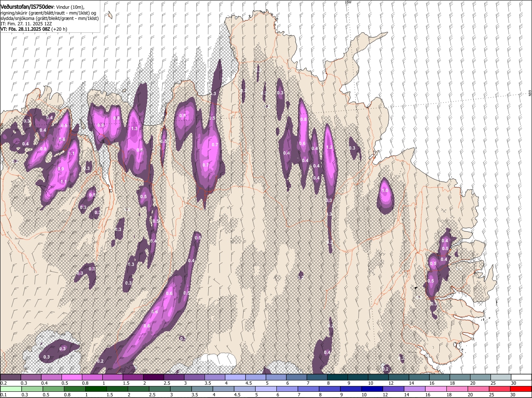The image size is (532, 398).
Task: Pick the violet 12–14 rain swatch
Action: pyautogui.click(x=394, y=389)
